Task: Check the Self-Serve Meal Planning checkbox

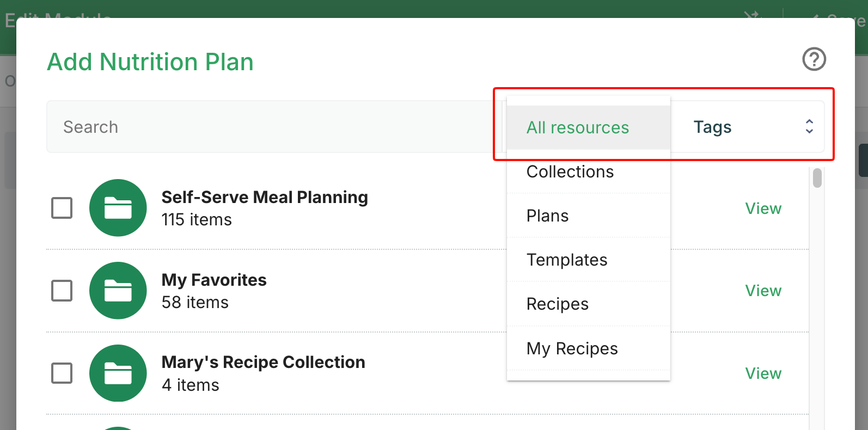Action: pyautogui.click(x=62, y=208)
